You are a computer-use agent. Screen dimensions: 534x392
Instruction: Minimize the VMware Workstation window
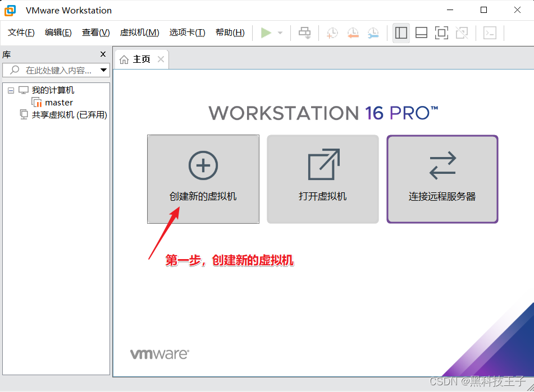tap(450, 10)
